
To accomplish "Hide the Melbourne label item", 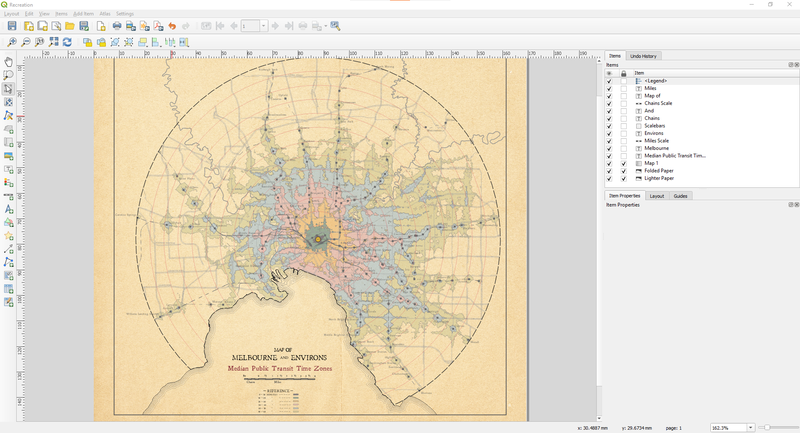I will (609, 148).
